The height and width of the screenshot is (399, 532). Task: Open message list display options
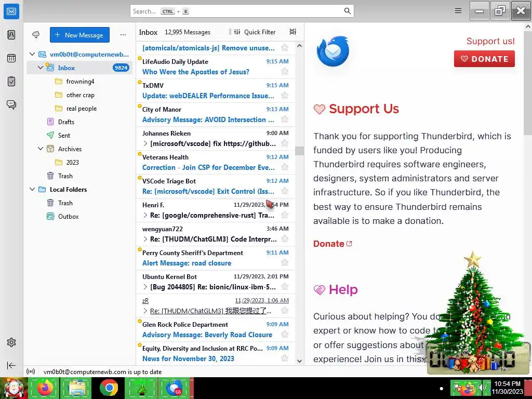point(293,32)
